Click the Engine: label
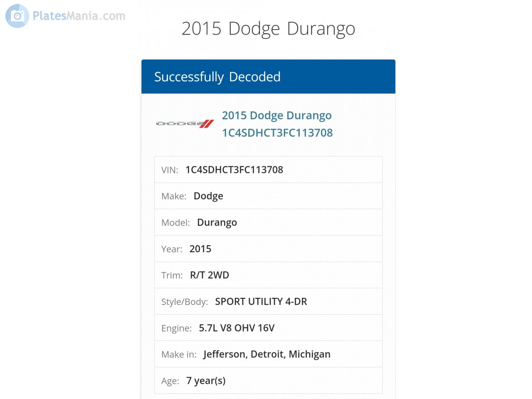This screenshot has height=399, width=532. (x=176, y=329)
